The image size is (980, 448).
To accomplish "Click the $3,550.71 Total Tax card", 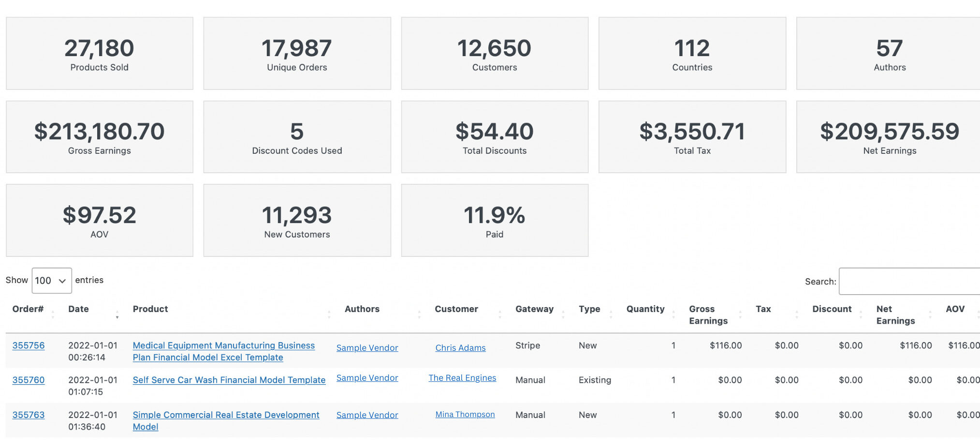I will (x=692, y=137).
